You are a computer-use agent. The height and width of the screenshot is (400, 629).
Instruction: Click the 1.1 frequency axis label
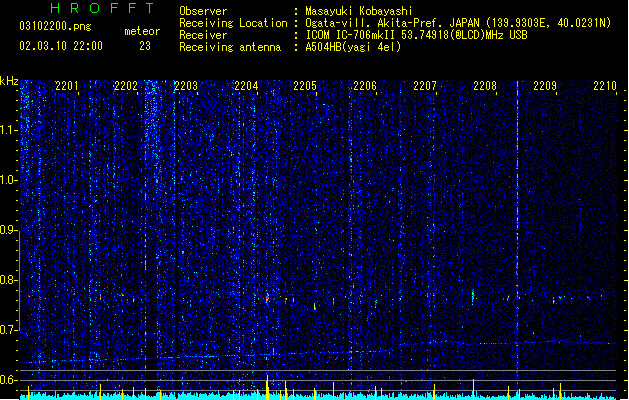point(8,130)
